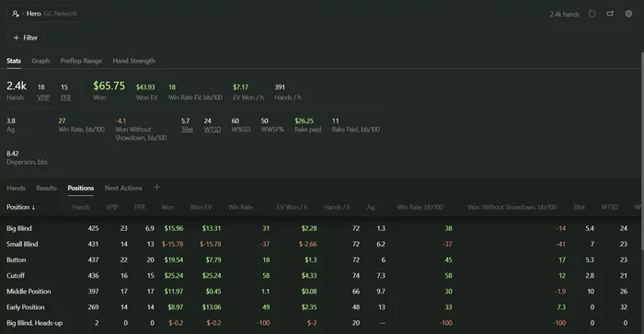Click the refresh icon beside 2.4k hands
Screen dimensions: 644x334
[x=592, y=14]
